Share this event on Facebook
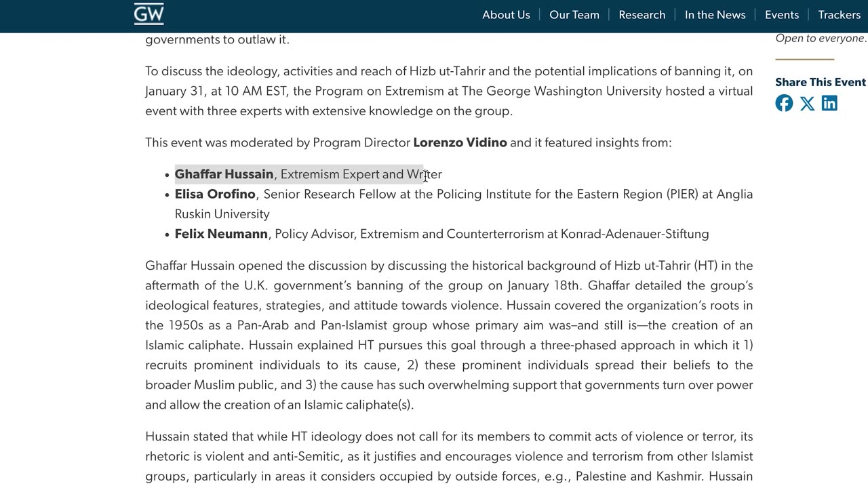The image size is (868, 488). 784,103
